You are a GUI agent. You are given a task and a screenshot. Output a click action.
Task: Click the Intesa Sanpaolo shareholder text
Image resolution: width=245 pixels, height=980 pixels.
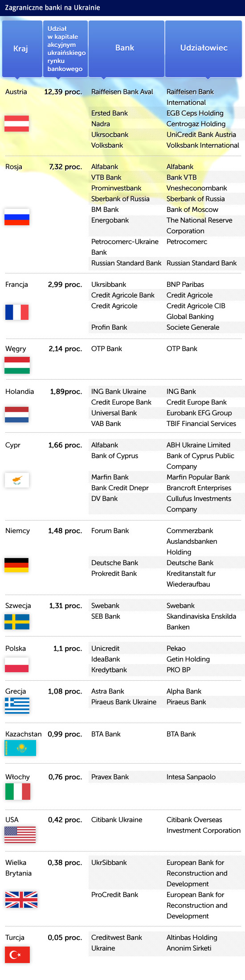click(191, 777)
